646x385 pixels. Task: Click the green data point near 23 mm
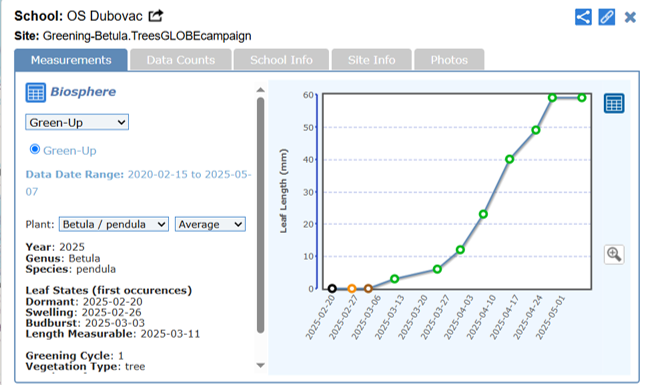tap(484, 214)
